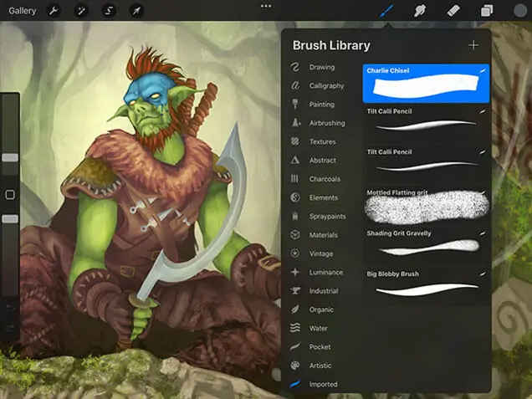The image size is (532, 399).
Task: Open the Layers panel icon
Action: [x=487, y=11]
